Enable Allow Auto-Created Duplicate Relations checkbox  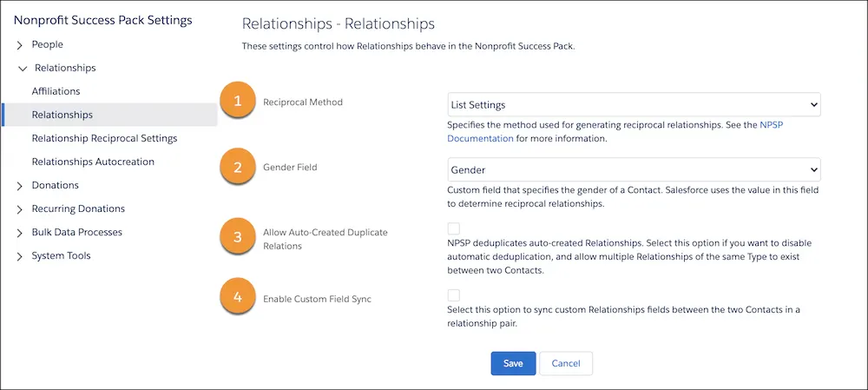[x=453, y=228]
